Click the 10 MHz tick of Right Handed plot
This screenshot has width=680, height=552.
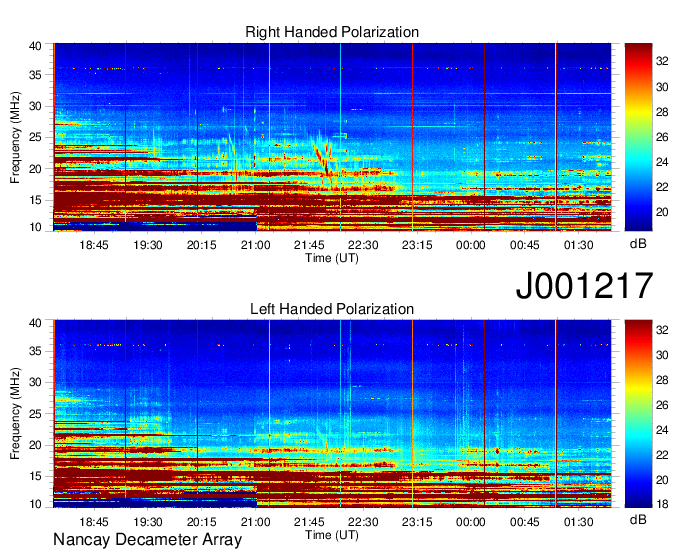[35, 227]
